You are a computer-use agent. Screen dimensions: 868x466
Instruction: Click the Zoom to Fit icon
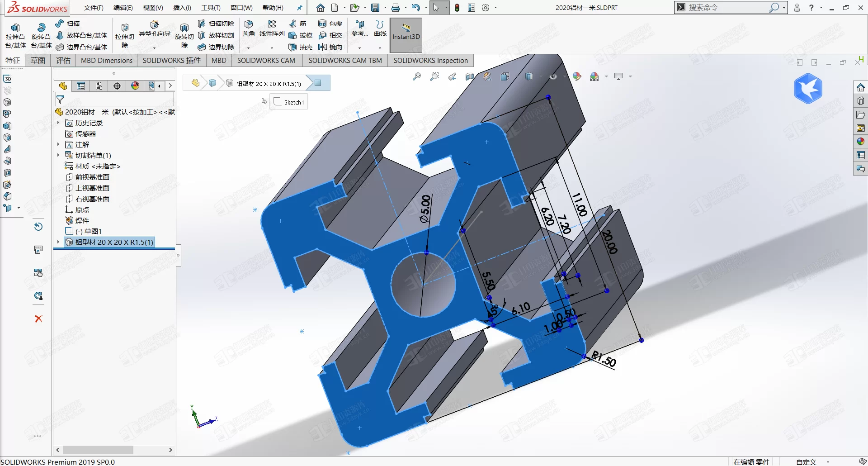click(417, 76)
